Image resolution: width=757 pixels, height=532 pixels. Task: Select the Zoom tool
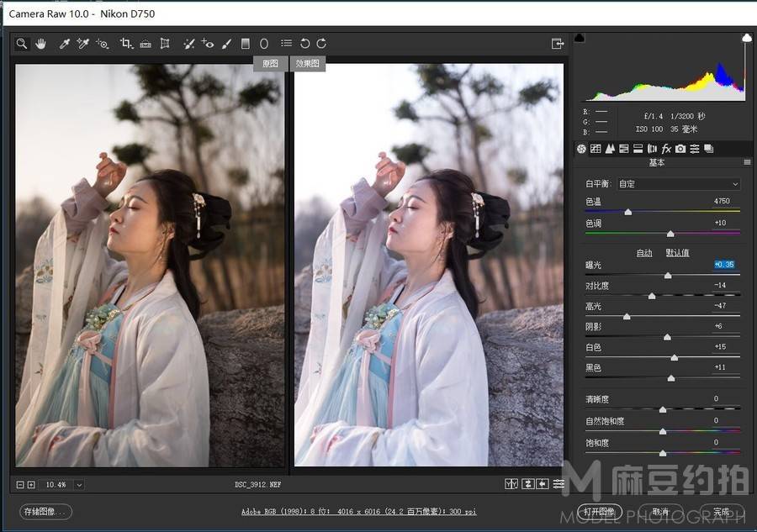(x=22, y=44)
